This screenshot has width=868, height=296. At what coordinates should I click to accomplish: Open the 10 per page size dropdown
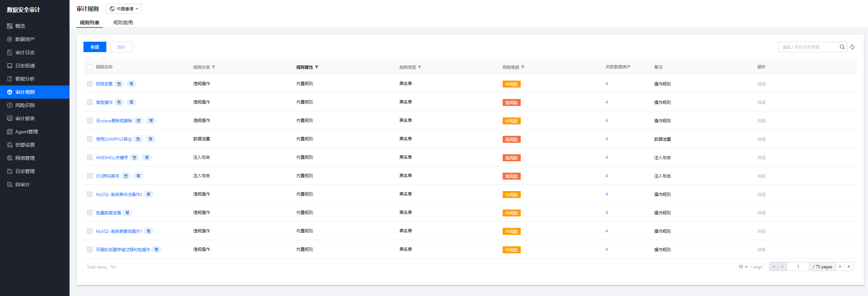tap(743, 267)
